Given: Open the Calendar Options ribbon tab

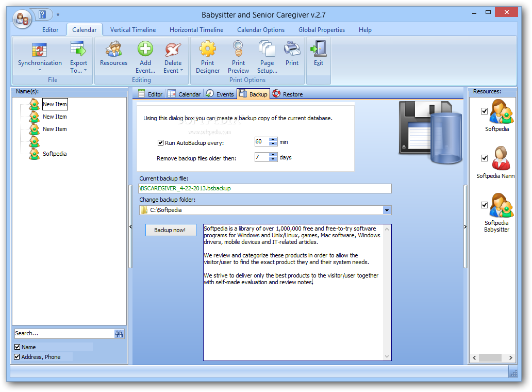Looking at the screenshot, I should coord(261,30).
